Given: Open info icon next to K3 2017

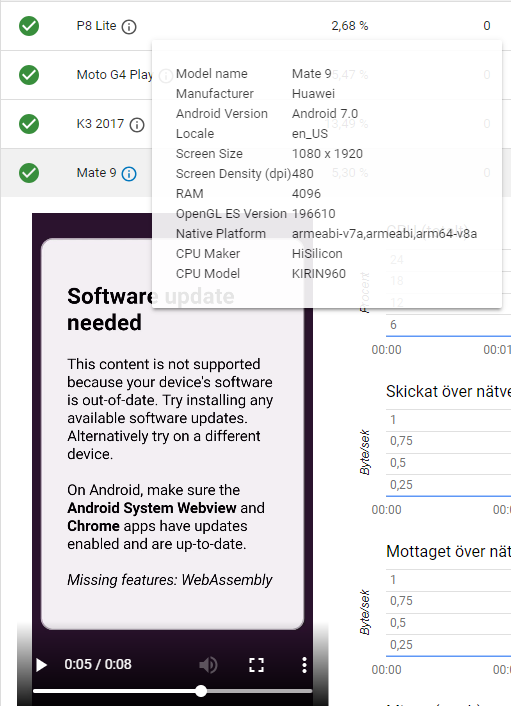Looking at the screenshot, I should (x=137, y=125).
